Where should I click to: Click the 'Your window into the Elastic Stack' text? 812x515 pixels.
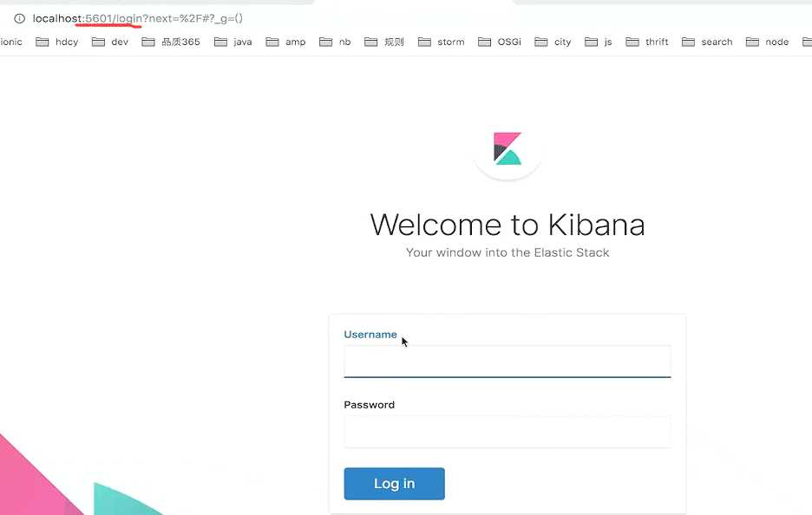(x=507, y=252)
